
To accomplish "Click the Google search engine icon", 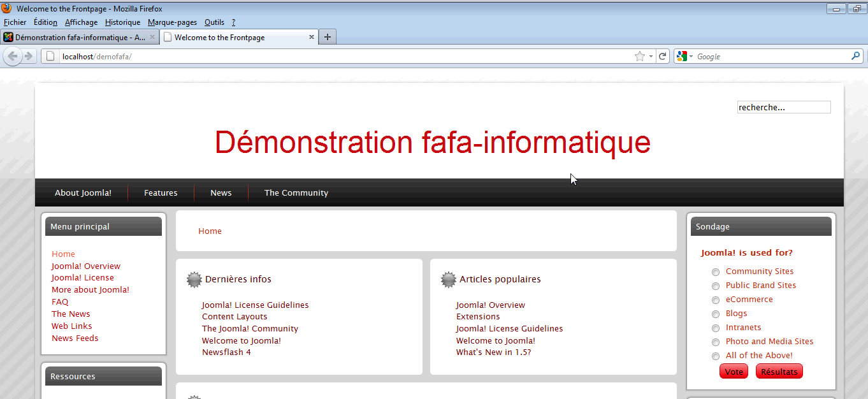I will click(x=682, y=56).
